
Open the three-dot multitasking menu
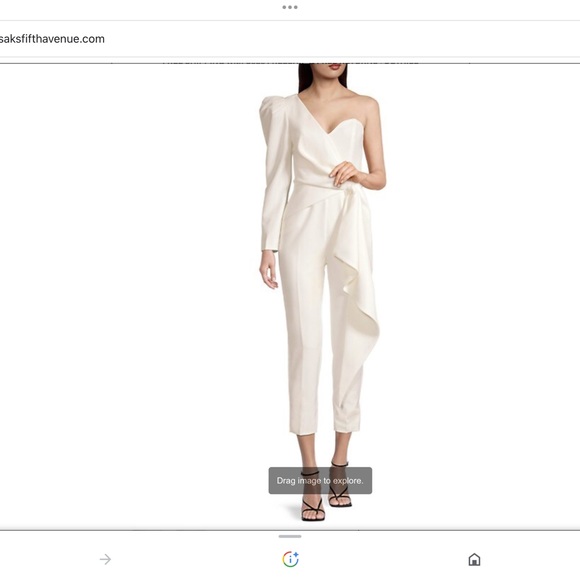(290, 7)
